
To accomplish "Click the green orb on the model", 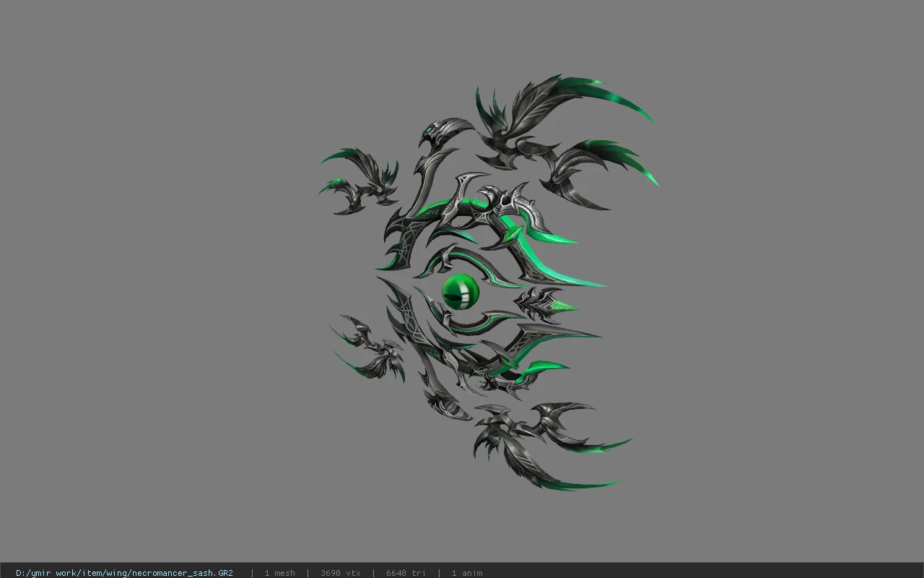I will coord(461,292).
